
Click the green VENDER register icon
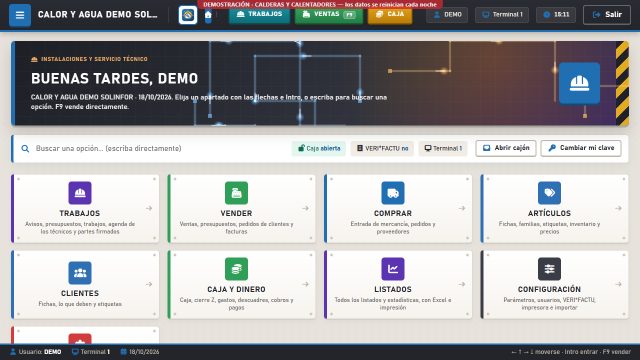coord(236,193)
